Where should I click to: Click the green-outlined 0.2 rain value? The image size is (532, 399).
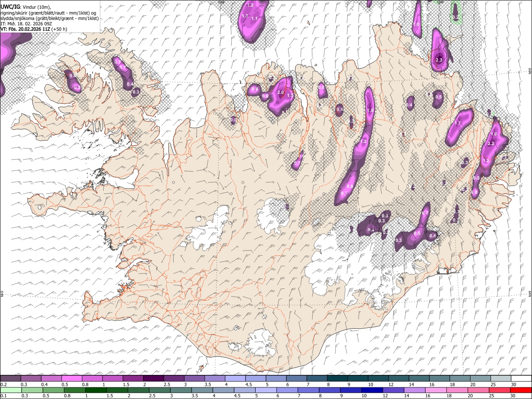click(456, 17)
